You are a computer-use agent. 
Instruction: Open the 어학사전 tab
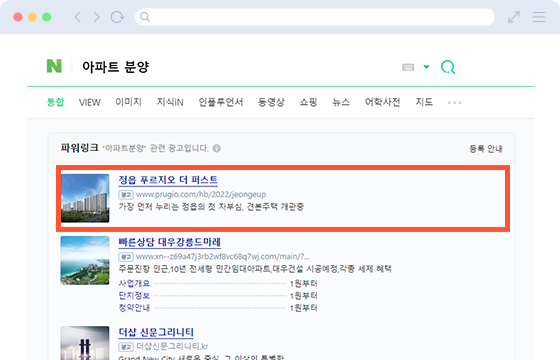[x=382, y=102]
